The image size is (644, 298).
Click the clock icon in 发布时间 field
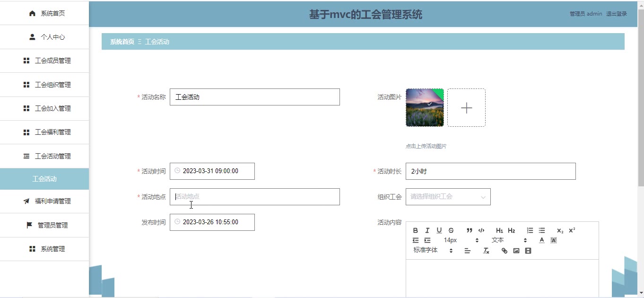click(177, 222)
